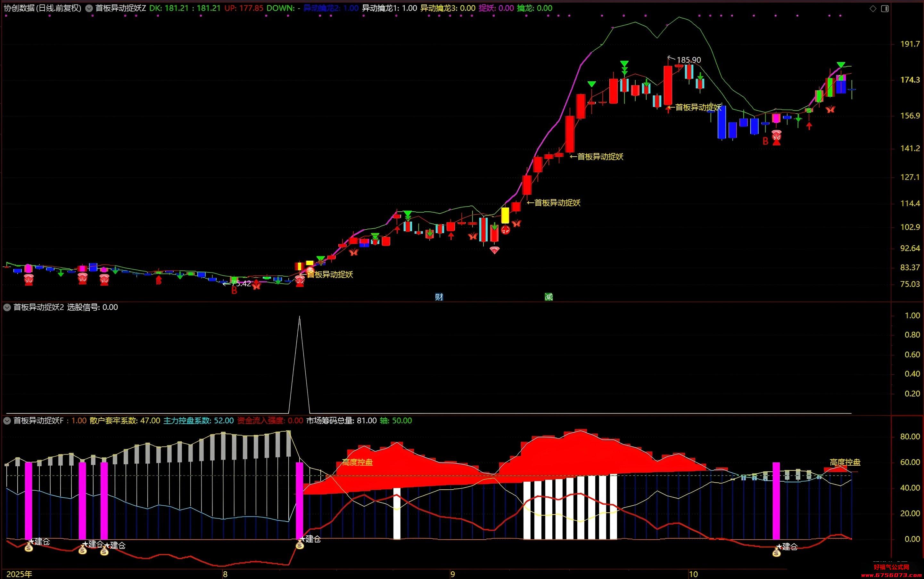This screenshot has height=579, width=924.
Task: Click the red butterfly icon near October high
Action: (830, 110)
